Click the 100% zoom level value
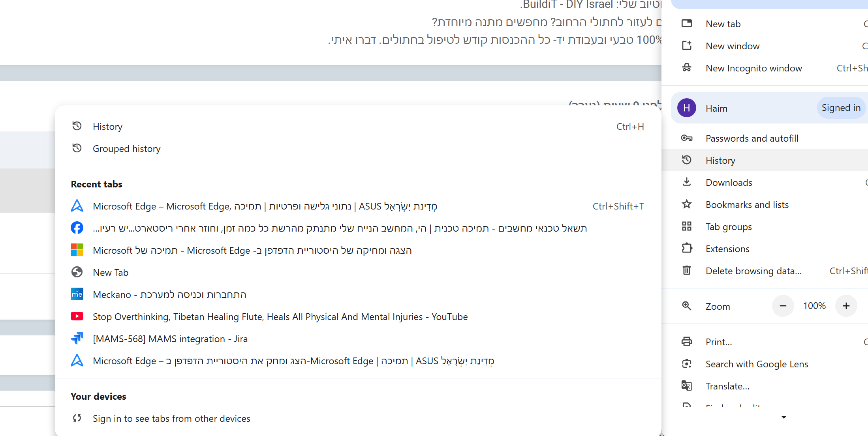The height and width of the screenshot is (436, 868). click(814, 306)
